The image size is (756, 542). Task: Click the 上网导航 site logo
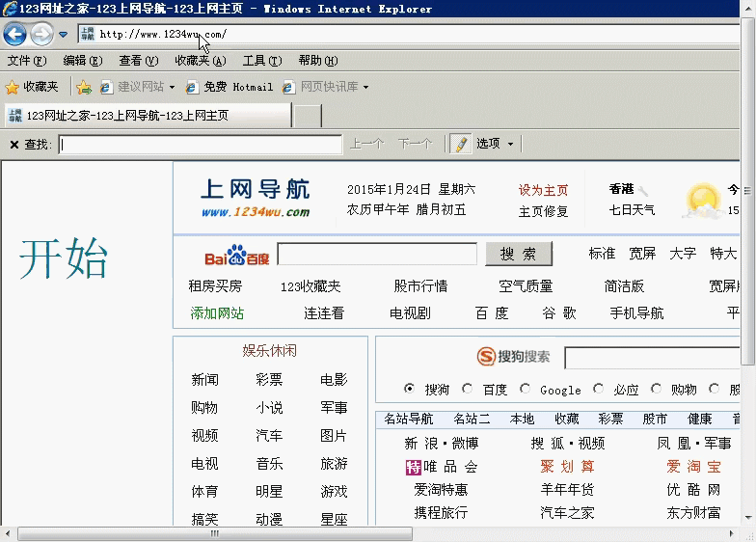tap(255, 199)
